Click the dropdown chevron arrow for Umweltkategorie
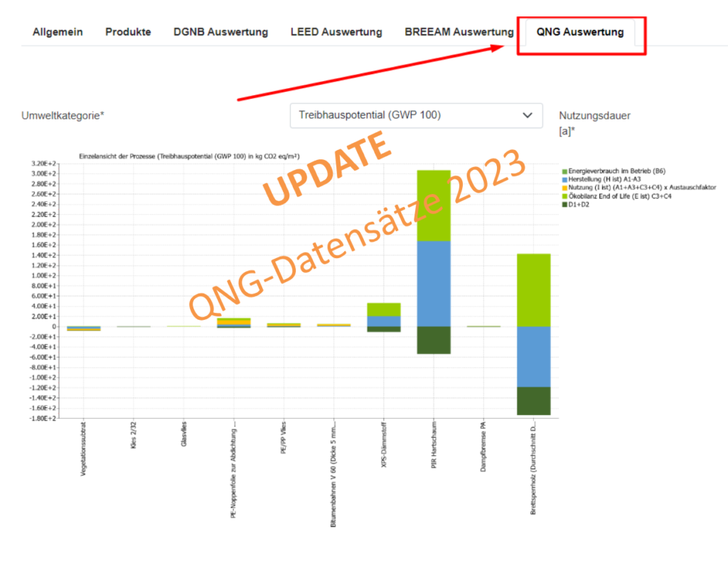Image resolution: width=728 pixels, height=561 pixels. [x=527, y=115]
